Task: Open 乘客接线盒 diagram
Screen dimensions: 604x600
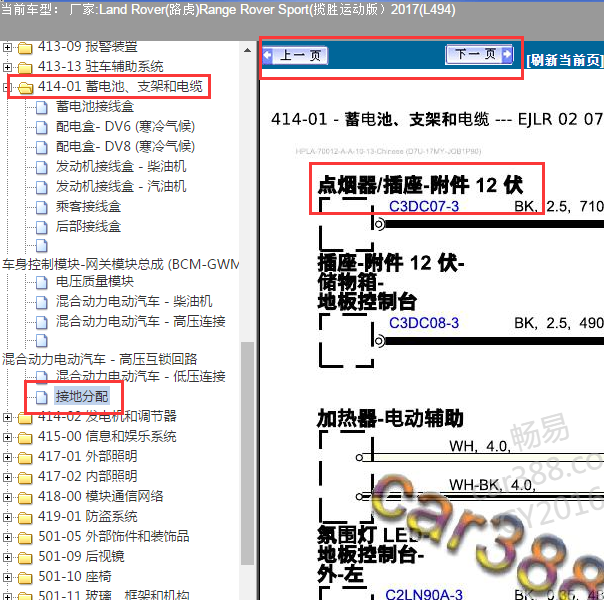Action: [88, 207]
